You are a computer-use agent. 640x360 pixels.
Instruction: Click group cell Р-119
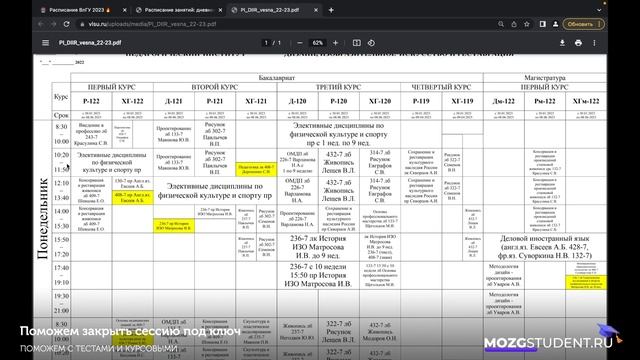(421, 101)
